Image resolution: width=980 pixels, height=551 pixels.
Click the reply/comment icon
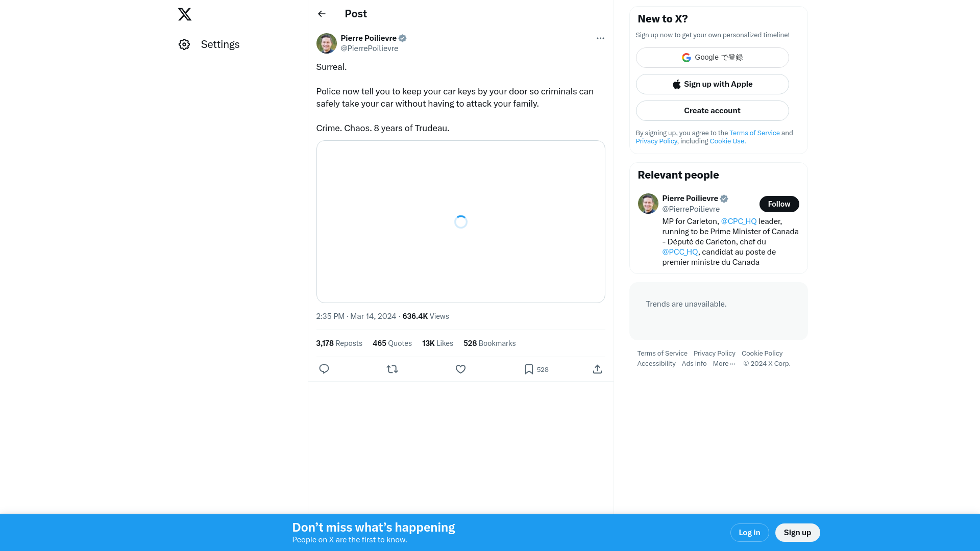click(x=324, y=369)
